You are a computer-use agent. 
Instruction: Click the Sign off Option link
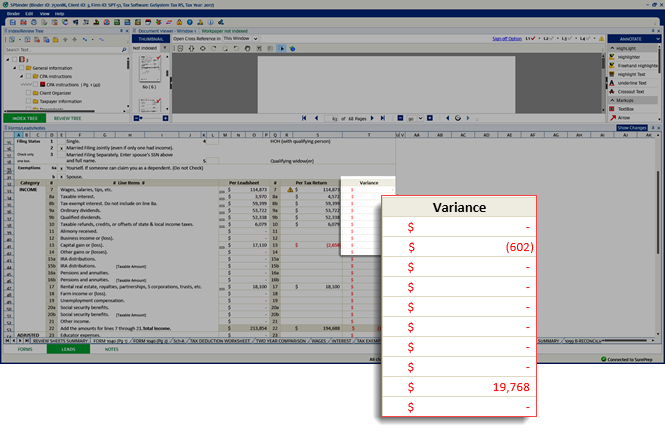(x=507, y=39)
